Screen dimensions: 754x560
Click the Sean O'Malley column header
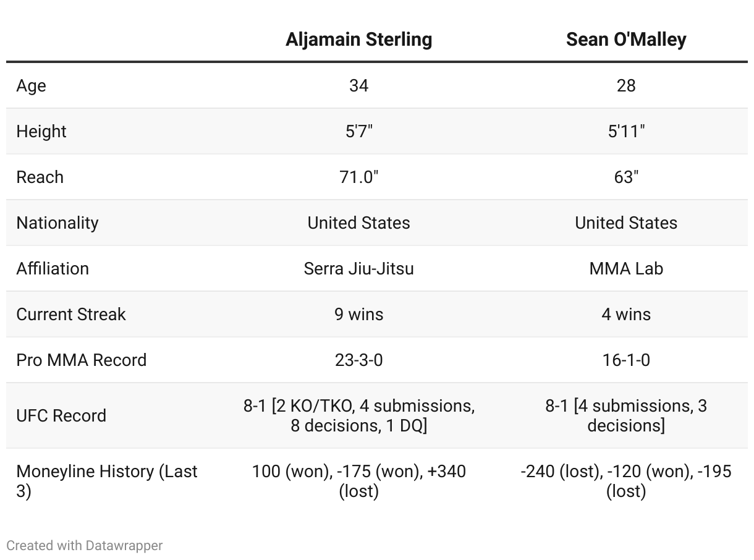626,40
